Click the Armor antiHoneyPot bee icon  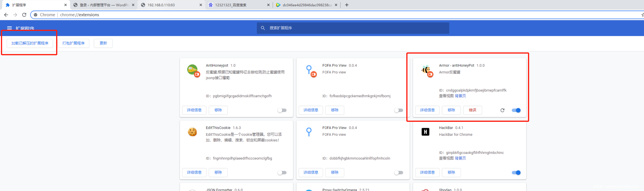[426, 70]
